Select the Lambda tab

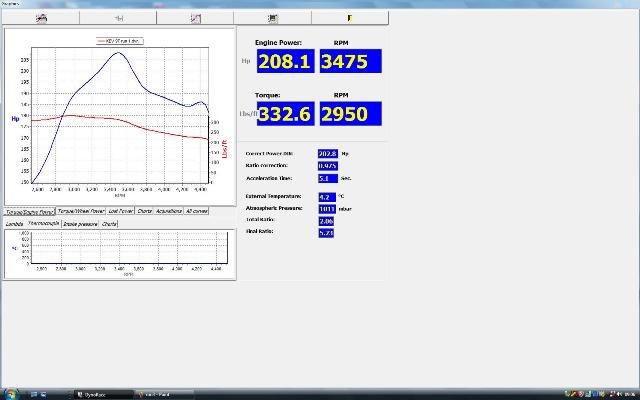click(15, 224)
